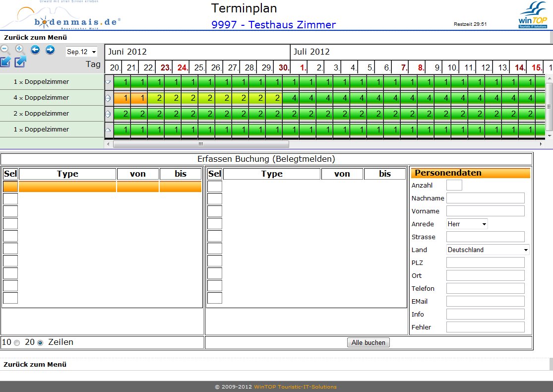Click the import icon with down-left arrow
Screen dimensions: 553x392
coord(5,62)
